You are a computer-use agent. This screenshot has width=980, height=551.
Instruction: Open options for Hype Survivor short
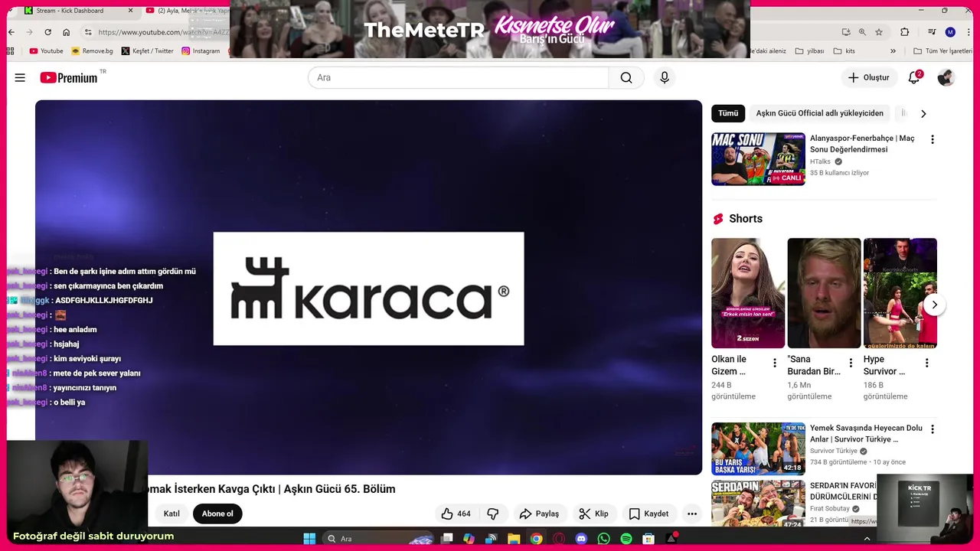pyautogui.click(x=926, y=363)
